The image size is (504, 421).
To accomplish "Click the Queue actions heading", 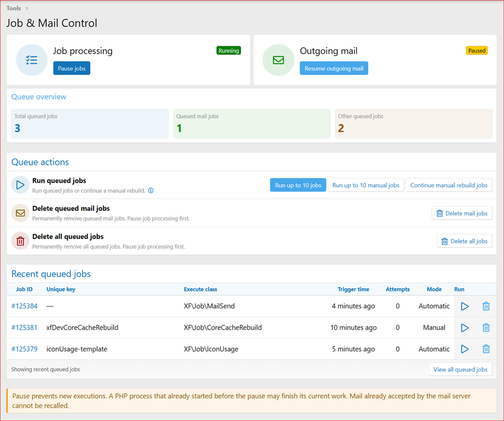I will [x=40, y=162].
